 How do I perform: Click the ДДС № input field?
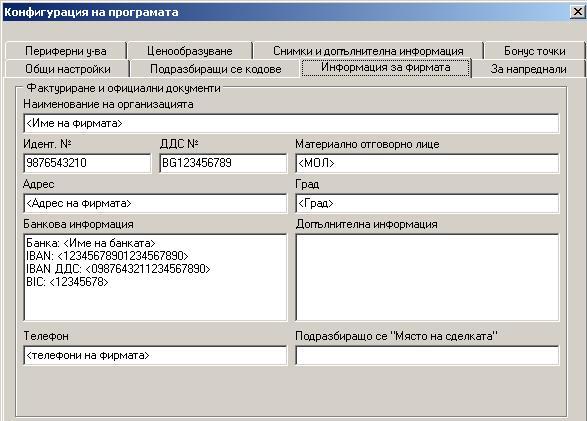click(223, 163)
